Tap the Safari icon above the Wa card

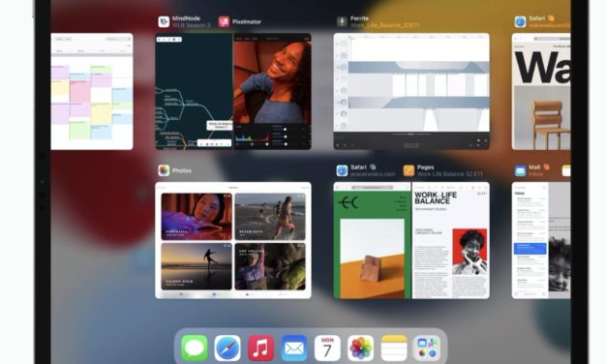coord(520,21)
